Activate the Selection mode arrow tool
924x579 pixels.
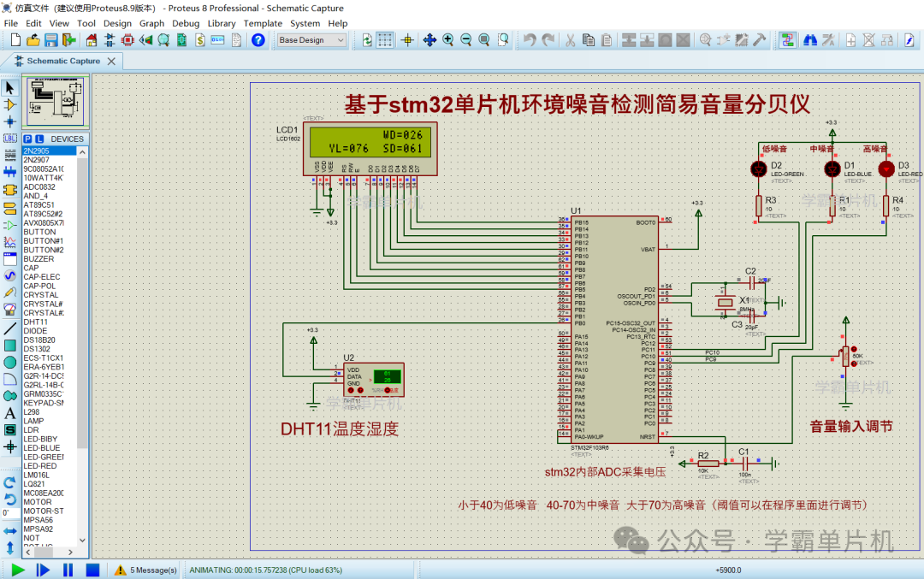point(10,88)
